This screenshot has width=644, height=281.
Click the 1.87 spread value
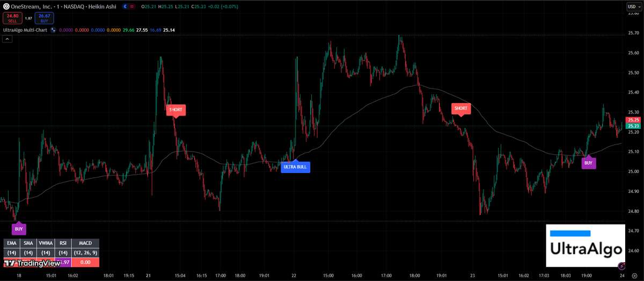tap(28, 18)
